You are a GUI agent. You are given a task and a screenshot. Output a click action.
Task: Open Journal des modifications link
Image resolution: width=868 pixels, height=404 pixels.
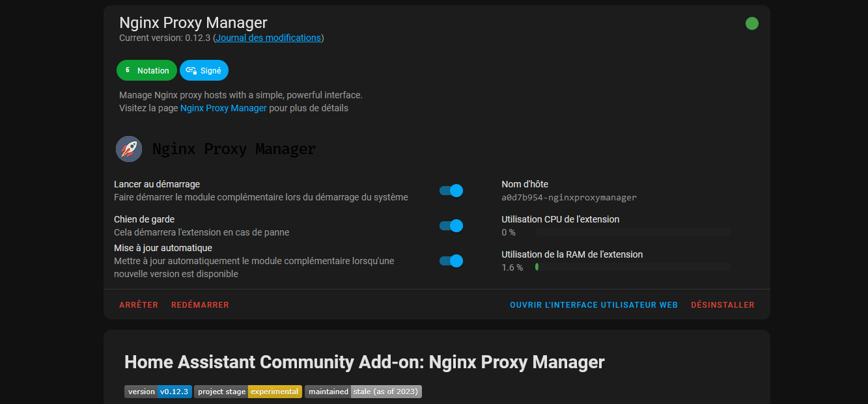[x=268, y=38]
